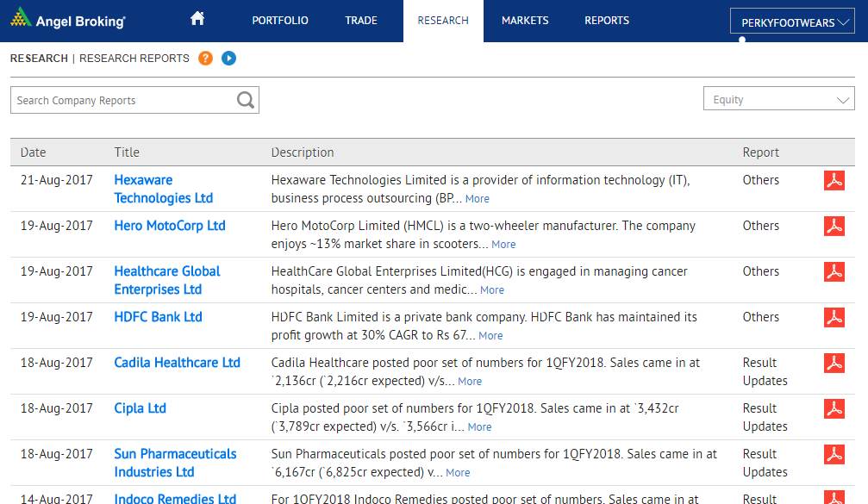
Task: Click More in Cadila Healthcare description
Action: coord(470,382)
